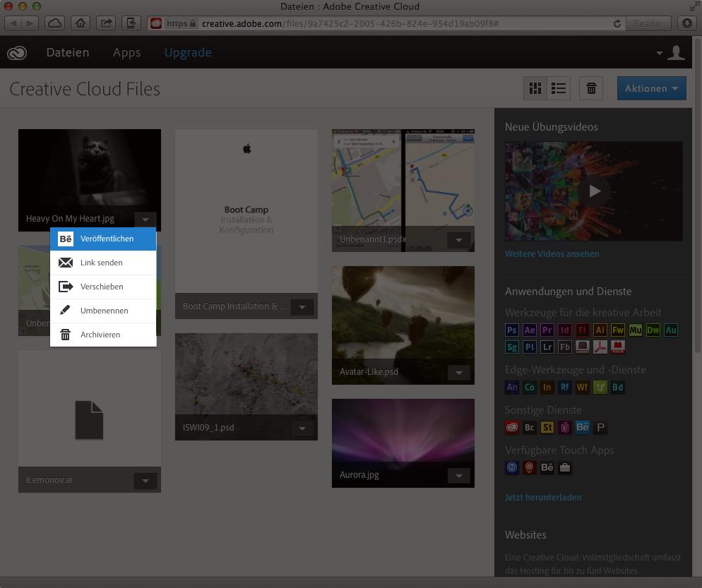Image resolution: width=702 pixels, height=588 pixels.
Task: Open the Edge Reflow (Rf) icon
Action: click(x=564, y=387)
